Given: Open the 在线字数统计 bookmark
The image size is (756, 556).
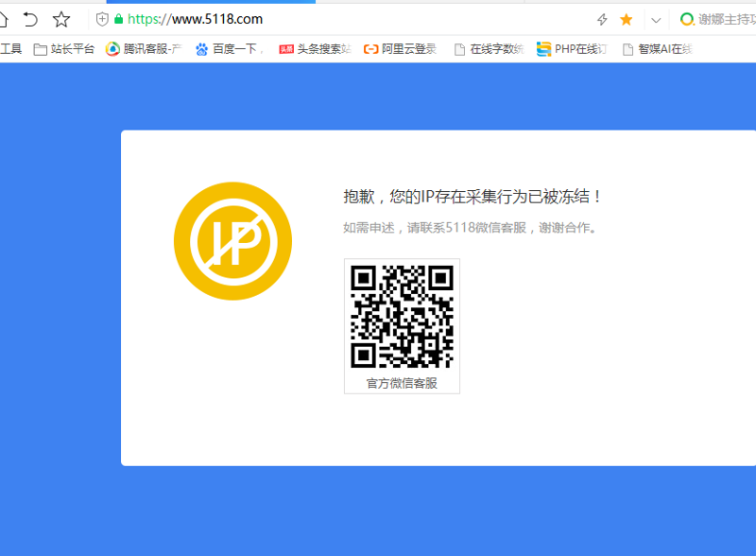Looking at the screenshot, I should tap(489, 49).
